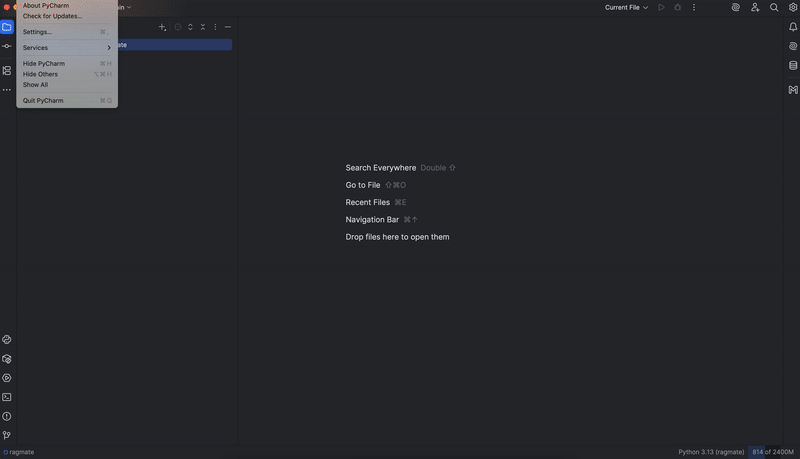Open AI Assistant from top toolbar
The image size is (800, 459).
pos(736,8)
